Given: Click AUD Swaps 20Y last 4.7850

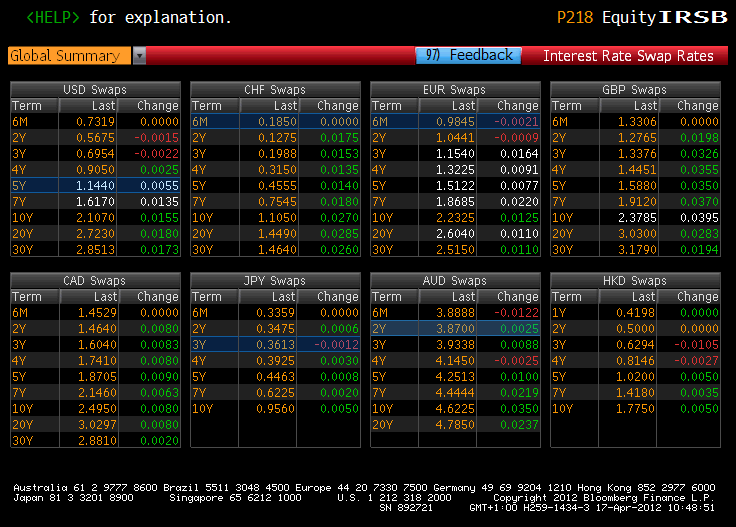Looking at the screenshot, I should (455, 424).
